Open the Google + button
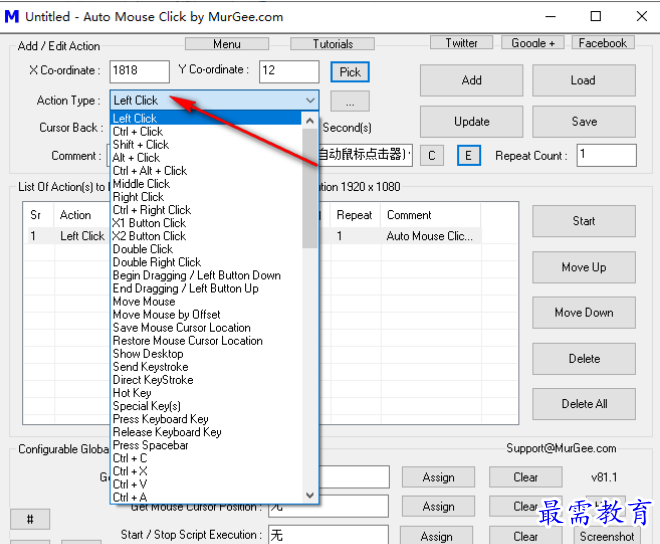The image size is (660, 544). [532, 43]
